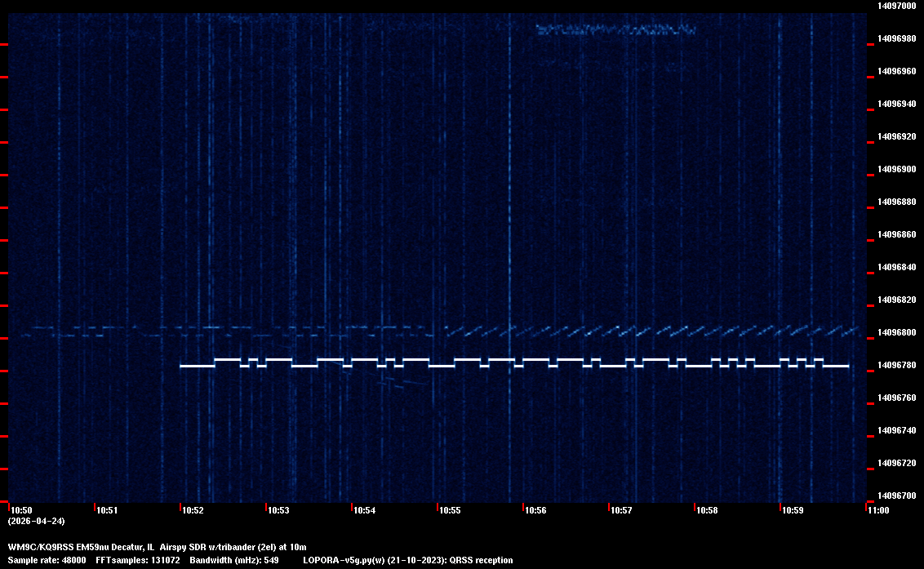Select the 14096900 frequency scale label

[895, 169]
